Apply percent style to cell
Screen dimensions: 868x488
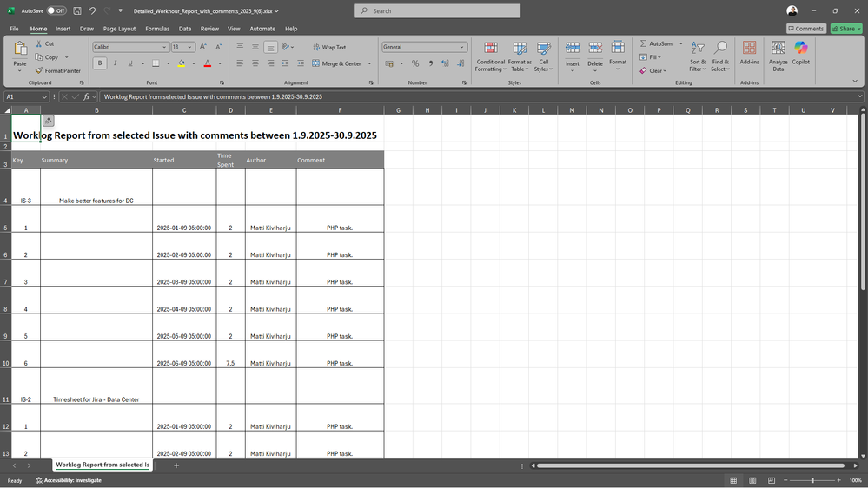tap(415, 63)
